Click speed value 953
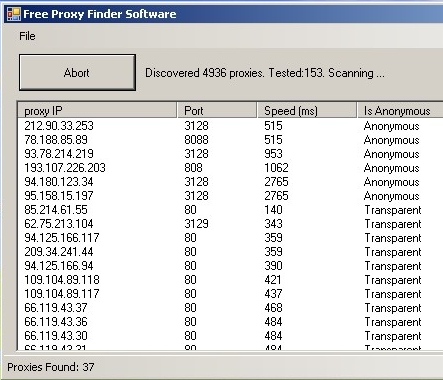443x380 pixels. click(x=273, y=154)
